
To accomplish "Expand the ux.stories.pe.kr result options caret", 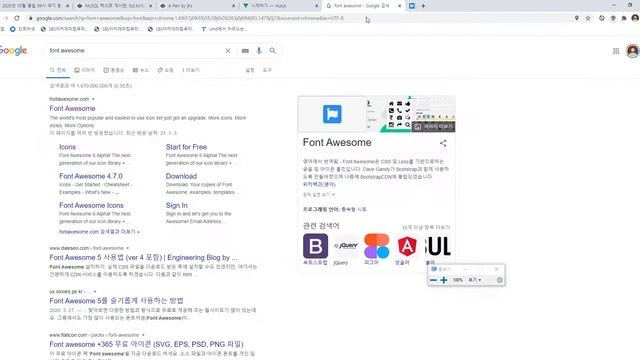I will click(x=95, y=292).
